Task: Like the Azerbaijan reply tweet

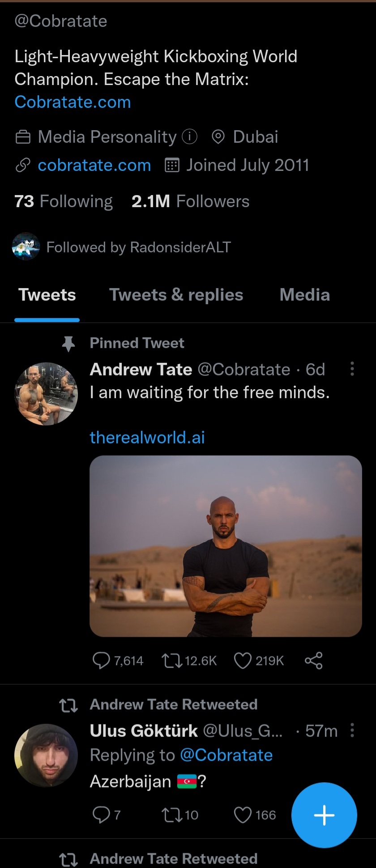Action: coord(243,815)
